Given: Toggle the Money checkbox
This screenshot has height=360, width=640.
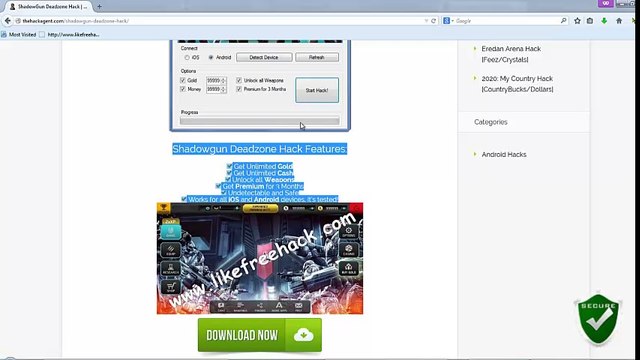Looking at the screenshot, I should click(183, 89).
